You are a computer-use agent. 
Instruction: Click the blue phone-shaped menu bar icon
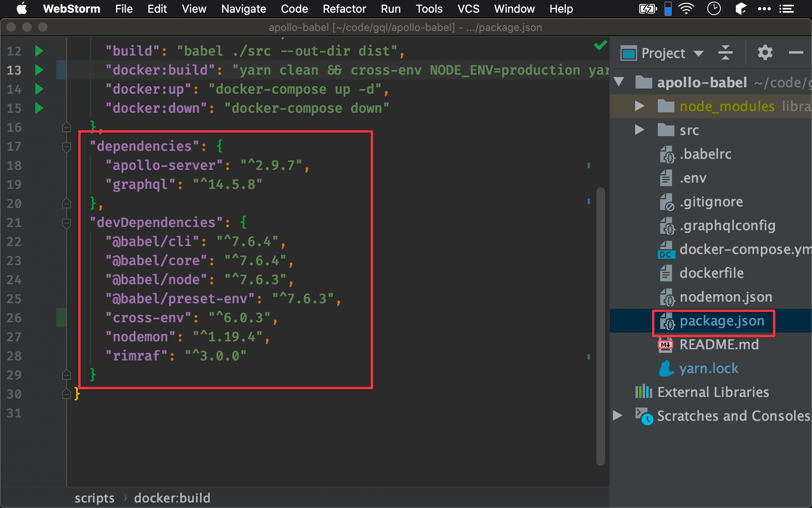point(668,9)
